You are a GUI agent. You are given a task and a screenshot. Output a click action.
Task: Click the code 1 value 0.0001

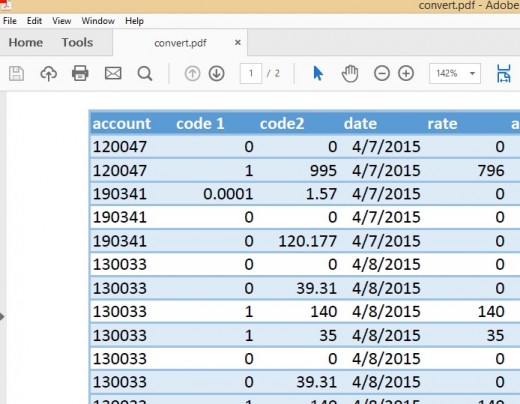228,194
